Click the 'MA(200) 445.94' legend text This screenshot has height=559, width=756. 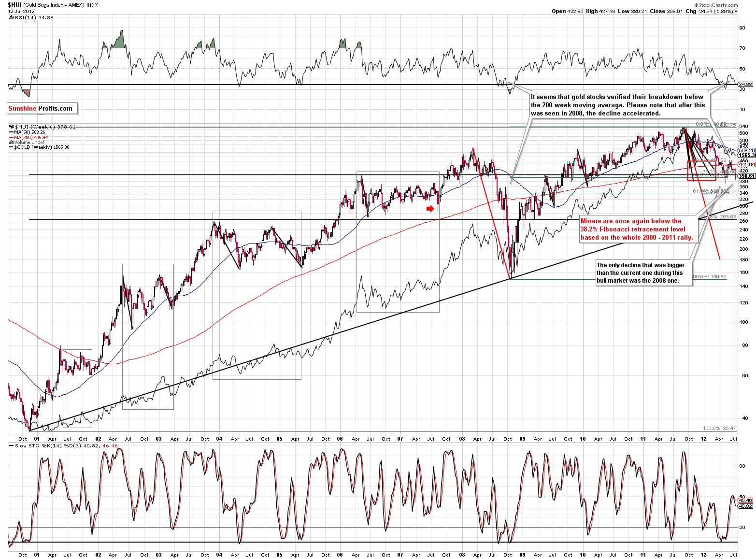coord(30,137)
